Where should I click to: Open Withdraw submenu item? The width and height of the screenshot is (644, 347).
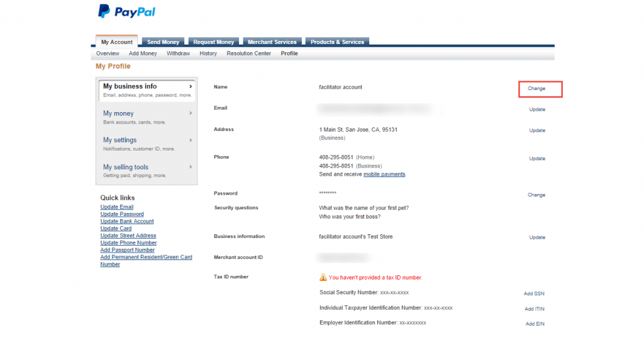[x=178, y=54]
